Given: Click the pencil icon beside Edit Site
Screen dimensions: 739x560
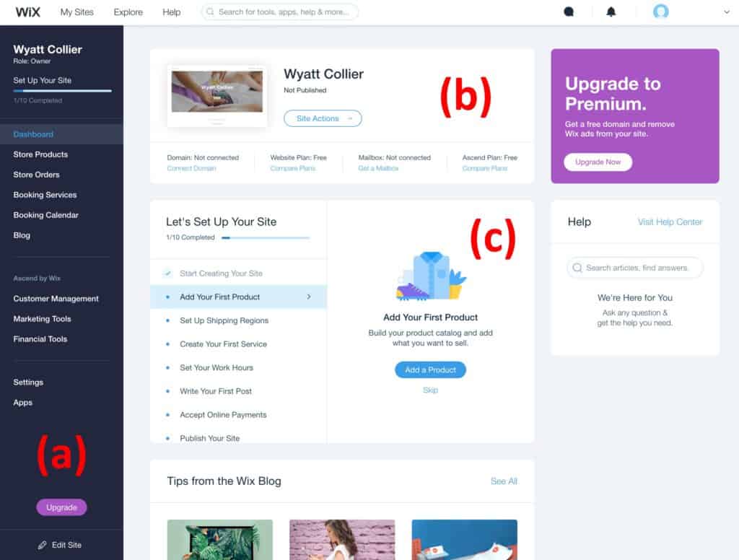Looking at the screenshot, I should [x=43, y=545].
